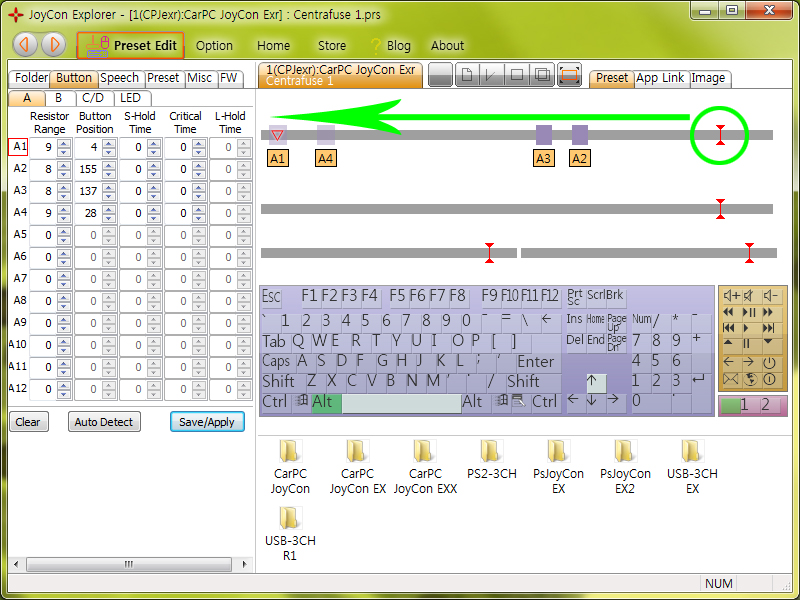Screen dimensions: 800x600
Task: Click the Save/Apply button
Action: 207,422
